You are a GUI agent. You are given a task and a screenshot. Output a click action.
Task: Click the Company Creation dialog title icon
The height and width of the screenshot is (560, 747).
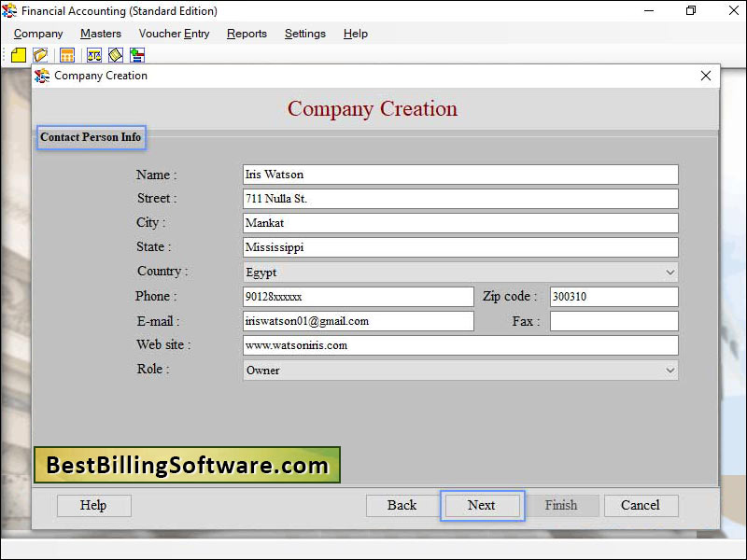43,76
